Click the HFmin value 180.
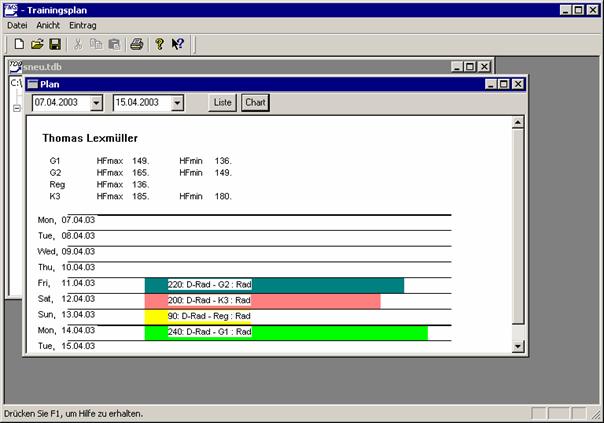 point(223,196)
